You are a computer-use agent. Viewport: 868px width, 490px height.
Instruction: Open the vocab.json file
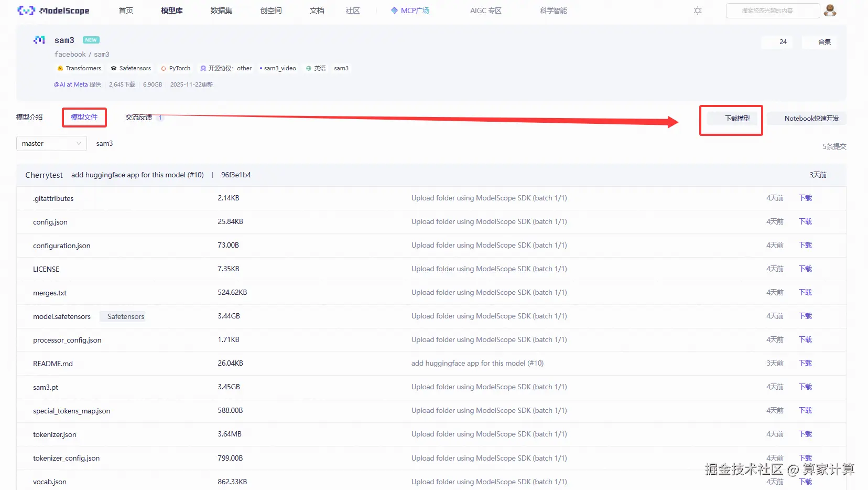pos(50,482)
